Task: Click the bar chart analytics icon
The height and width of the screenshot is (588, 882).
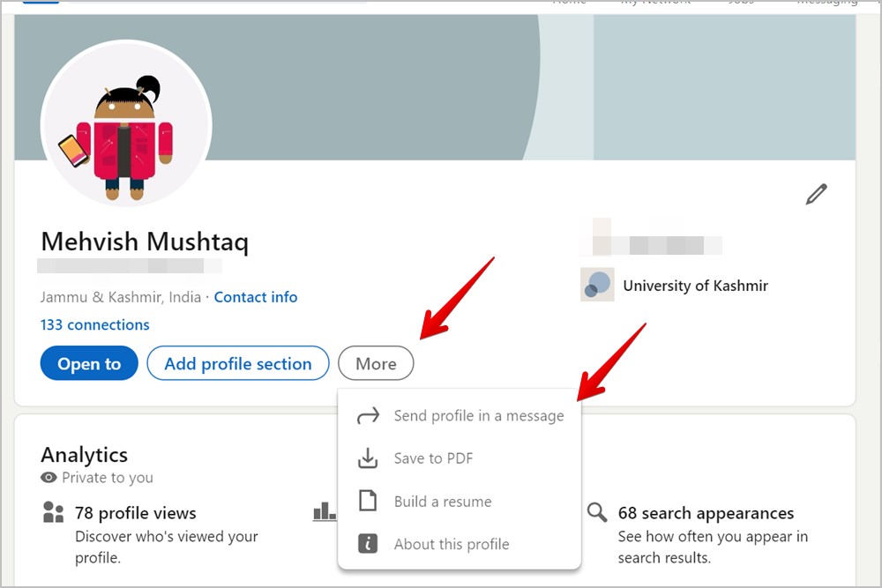Action: [324, 511]
